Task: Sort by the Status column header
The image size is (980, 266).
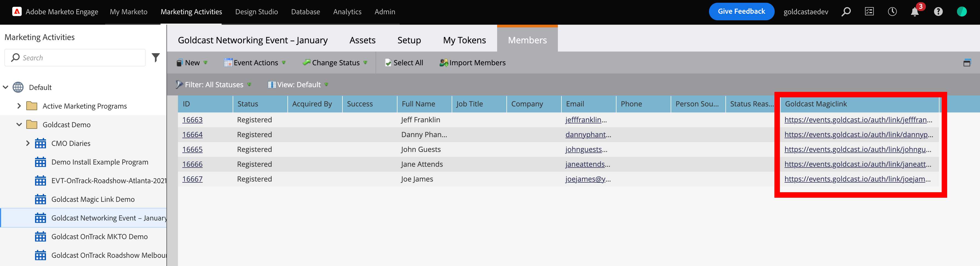Action: [260, 104]
